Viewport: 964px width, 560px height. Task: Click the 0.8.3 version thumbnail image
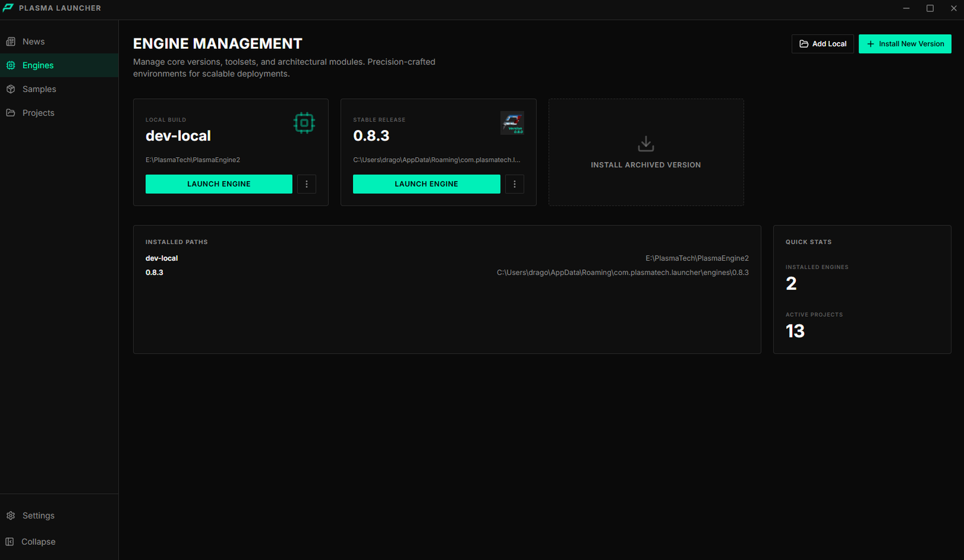(512, 123)
